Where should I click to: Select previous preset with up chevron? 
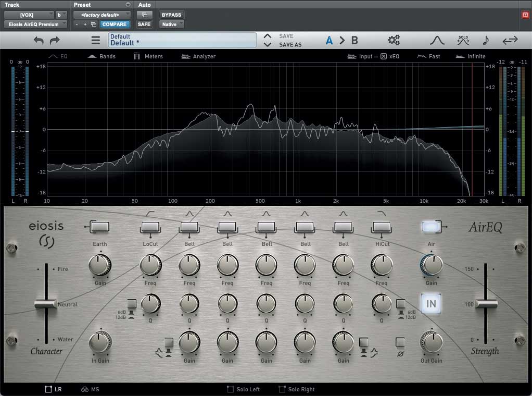[268, 36]
